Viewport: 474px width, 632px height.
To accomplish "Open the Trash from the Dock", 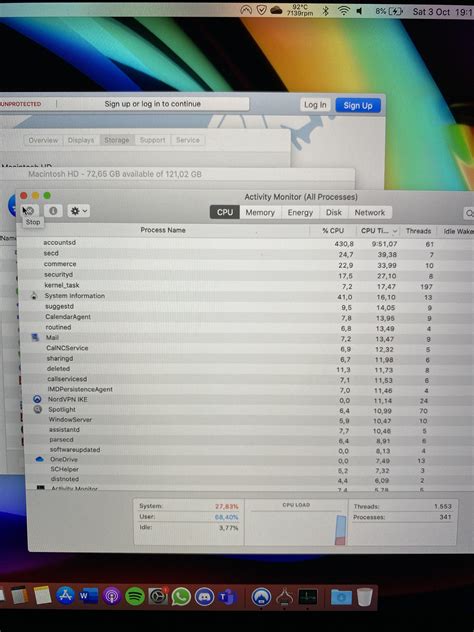I will point(364,597).
